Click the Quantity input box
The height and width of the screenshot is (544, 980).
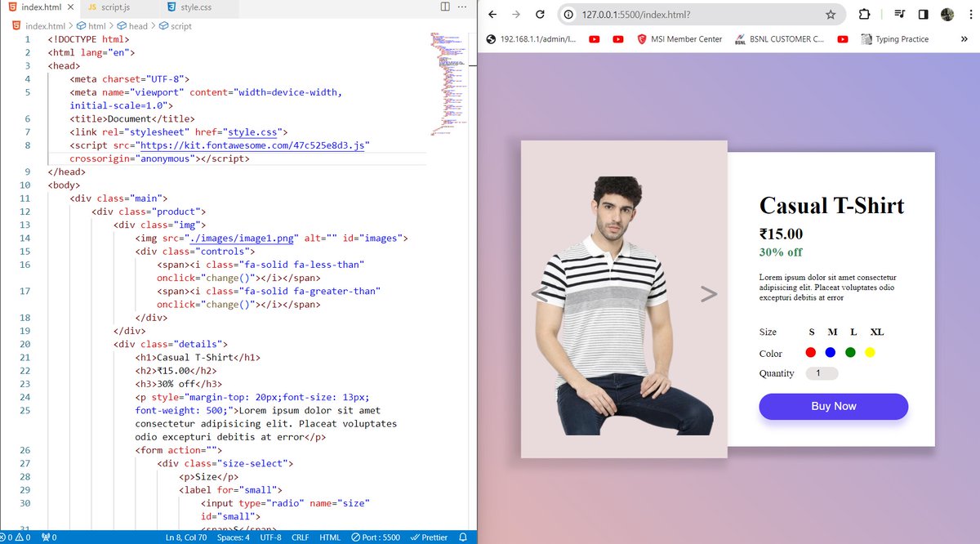point(822,373)
